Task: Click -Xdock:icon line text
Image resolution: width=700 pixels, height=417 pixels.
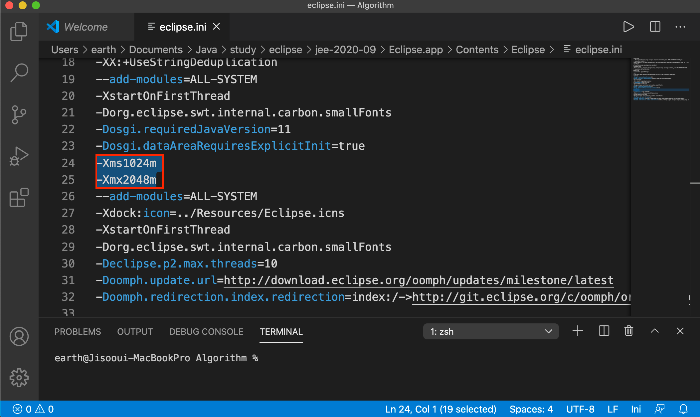Action: coord(220,213)
